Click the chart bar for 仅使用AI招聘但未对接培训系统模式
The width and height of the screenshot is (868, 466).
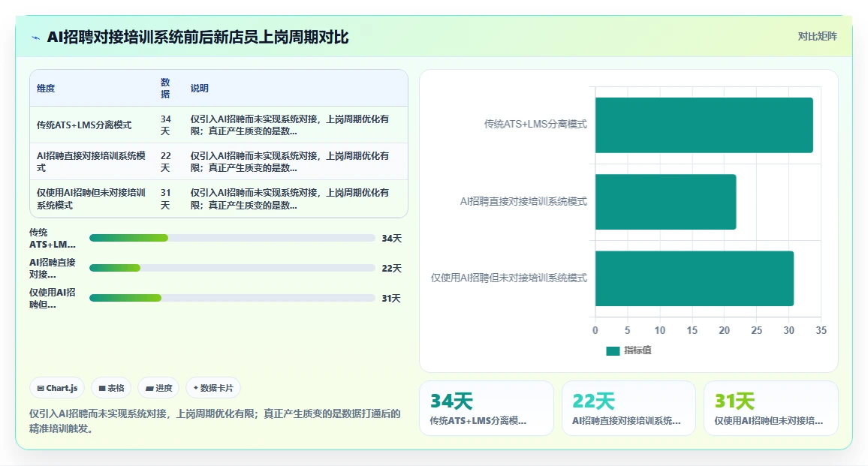(695, 278)
